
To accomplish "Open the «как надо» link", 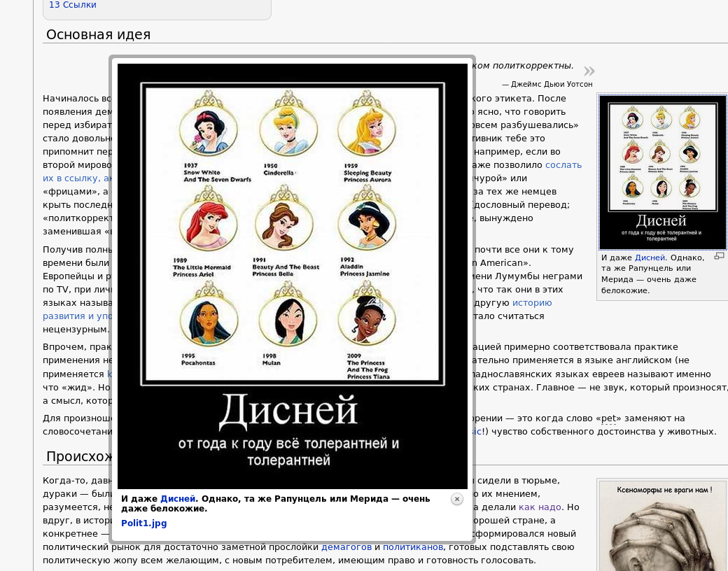I will coord(540,507).
